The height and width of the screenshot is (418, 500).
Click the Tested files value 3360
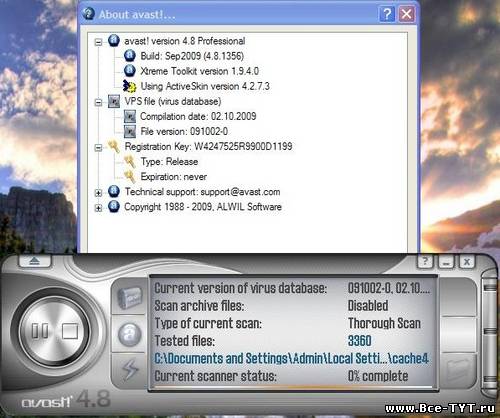[x=359, y=341]
